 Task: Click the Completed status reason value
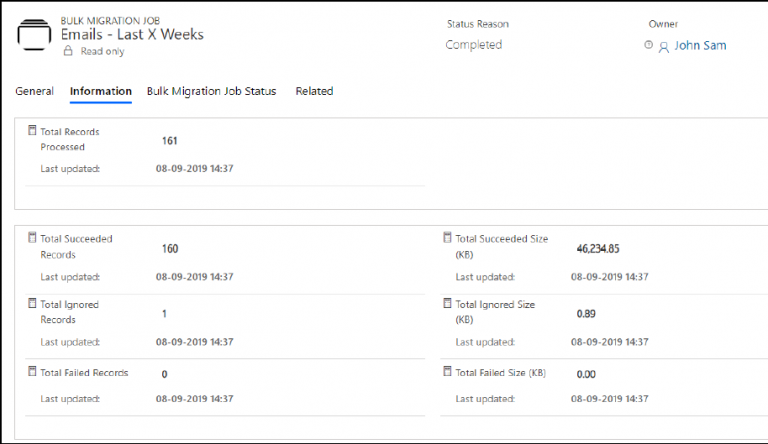(x=474, y=45)
